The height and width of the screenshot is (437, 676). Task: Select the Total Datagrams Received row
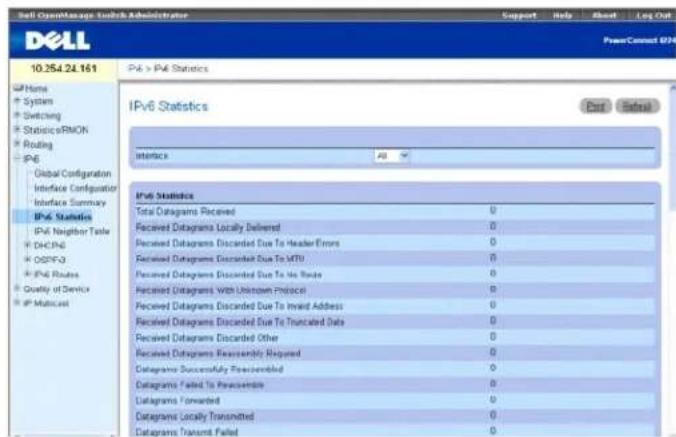(395, 211)
